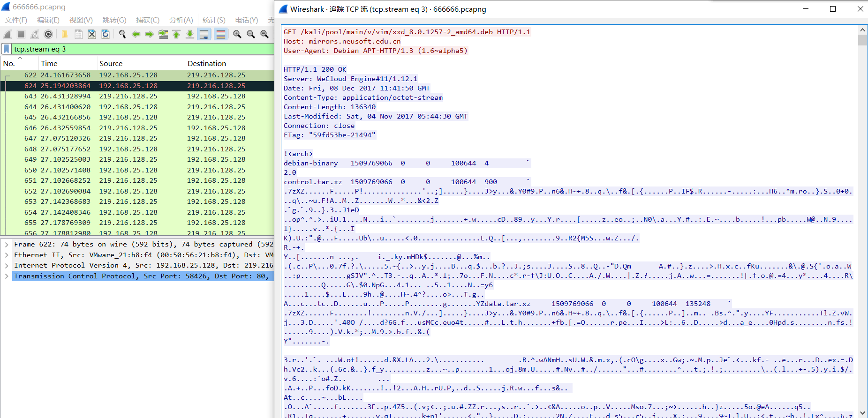Viewport: 868px width, 418px height.
Task: Expand Internet Protocol Version 4 row
Action: 7,265
